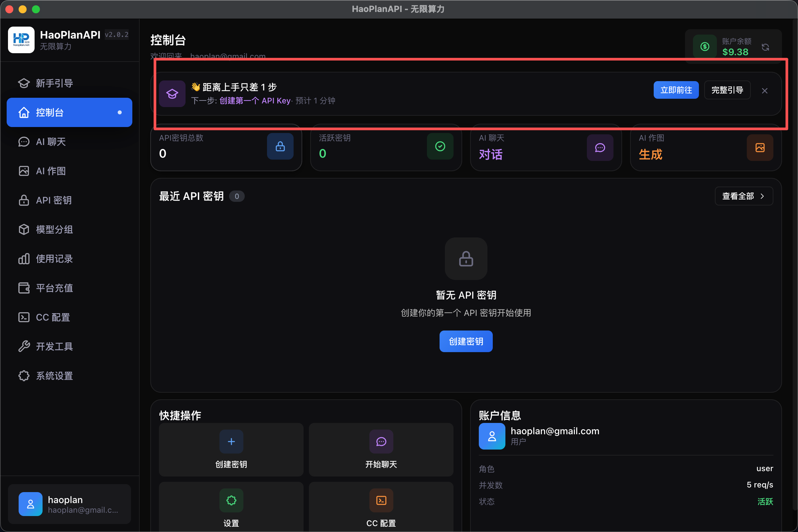Image resolution: width=798 pixels, height=532 pixels.
Task: Open 生成 in the AI 作图 card
Action: click(x=650, y=154)
